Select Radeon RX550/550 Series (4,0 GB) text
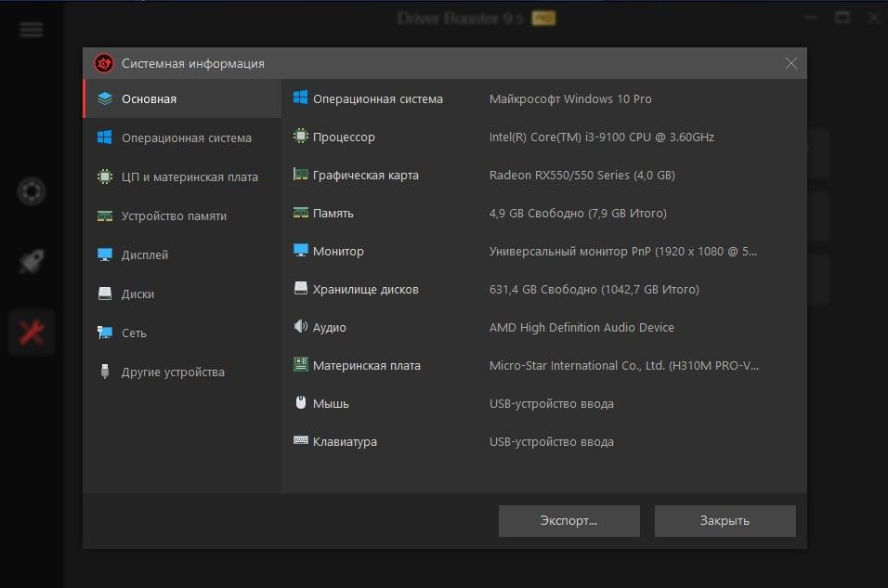The height and width of the screenshot is (588, 888). click(x=582, y=175)
